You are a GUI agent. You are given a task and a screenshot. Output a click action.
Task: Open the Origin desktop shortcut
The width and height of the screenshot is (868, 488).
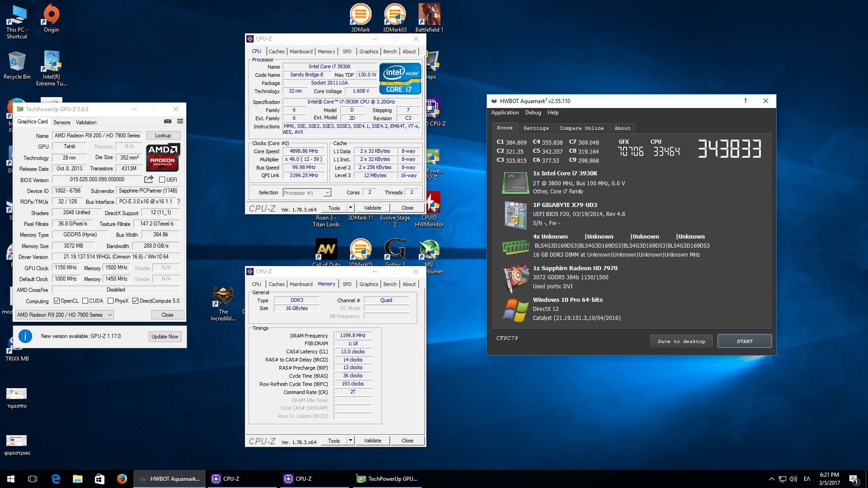tap(51, 18)
